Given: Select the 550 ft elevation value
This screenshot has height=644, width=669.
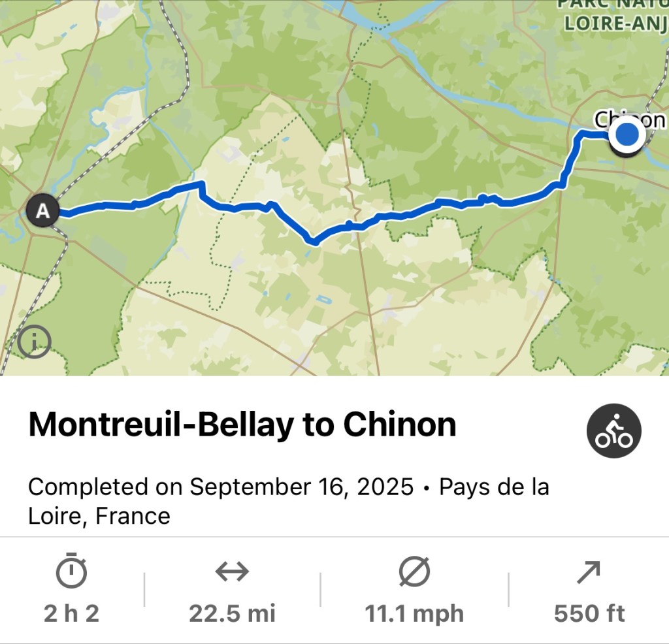Looking at the screenshot, I should [589, 613].
